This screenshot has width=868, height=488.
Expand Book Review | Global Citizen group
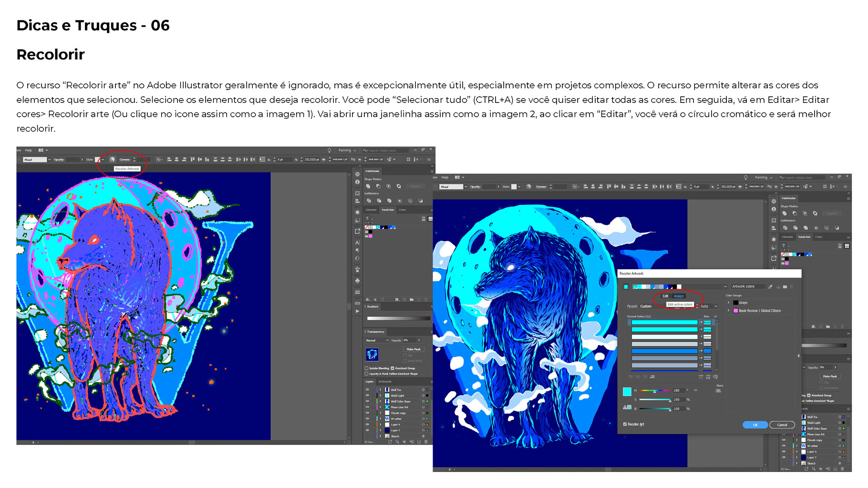tap(729, 311)
